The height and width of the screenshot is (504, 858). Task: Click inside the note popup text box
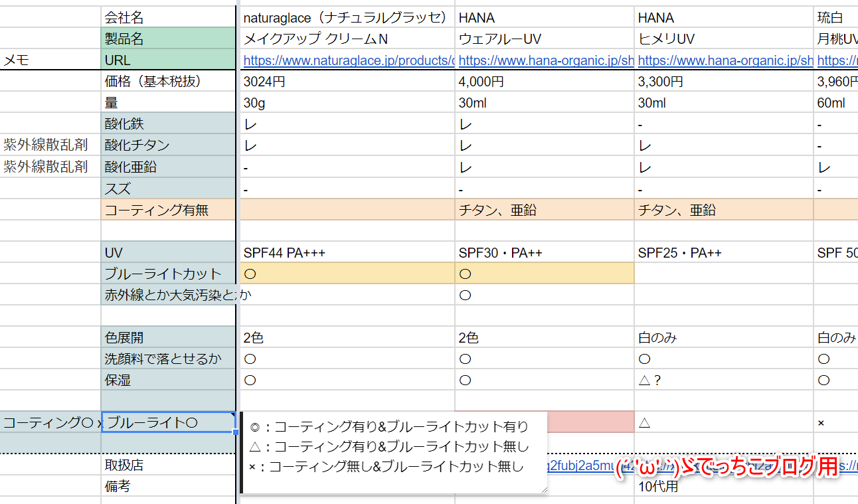click(394, 453)
